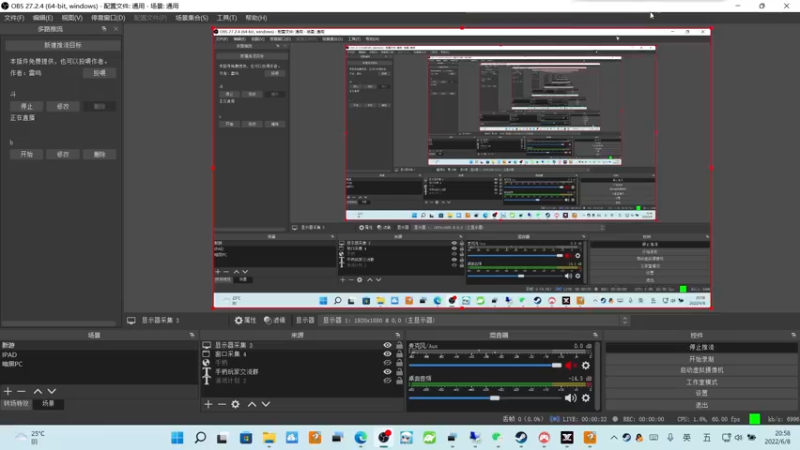Click the 麦克风/Aux volume slider handle
The height and width of the screenshot is (450, 800).
tap(557, 365)
